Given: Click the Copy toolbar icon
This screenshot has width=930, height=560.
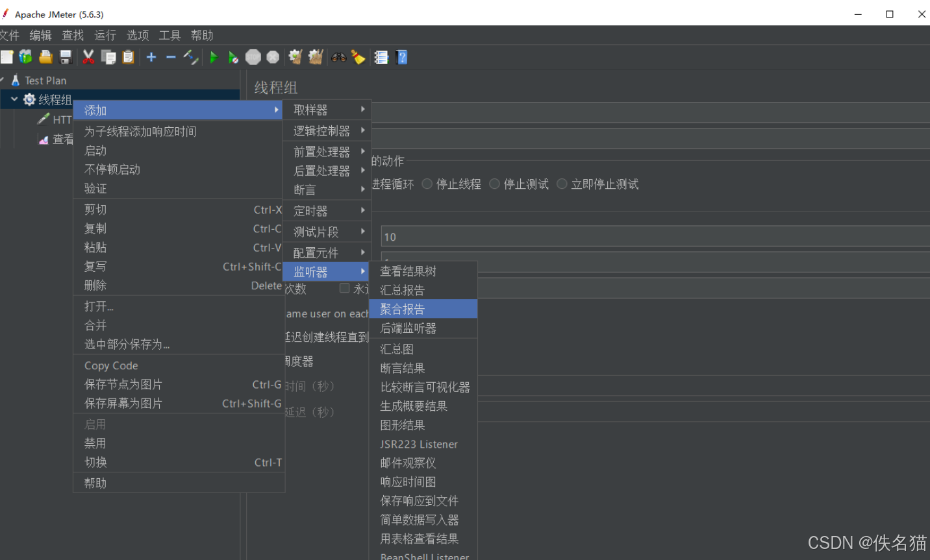Looking at the screenshot, I should (108, 57).
